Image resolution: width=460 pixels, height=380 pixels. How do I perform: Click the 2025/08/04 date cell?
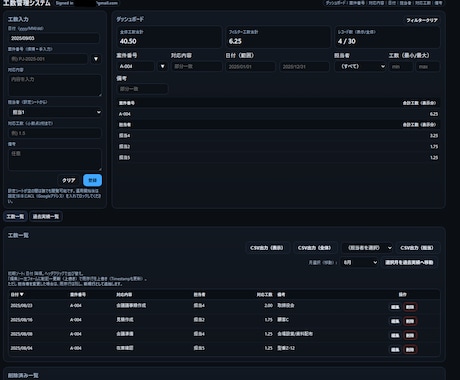21,348
